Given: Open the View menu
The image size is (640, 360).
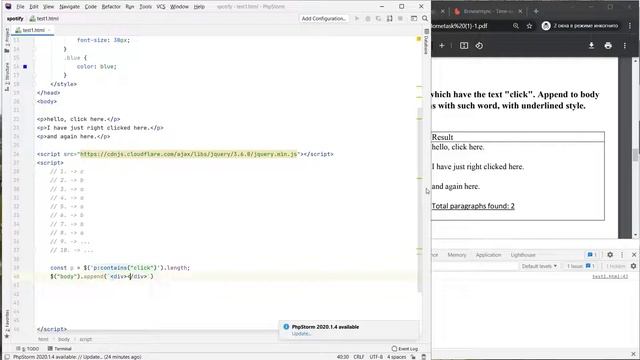Looking at the screenshot, I should coord(49,7).
